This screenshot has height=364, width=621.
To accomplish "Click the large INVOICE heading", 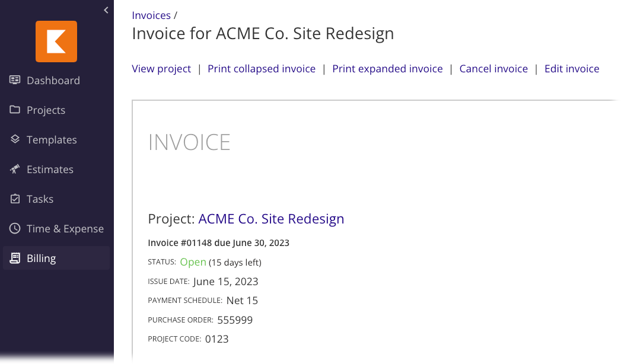I will [x=189, y=142].
